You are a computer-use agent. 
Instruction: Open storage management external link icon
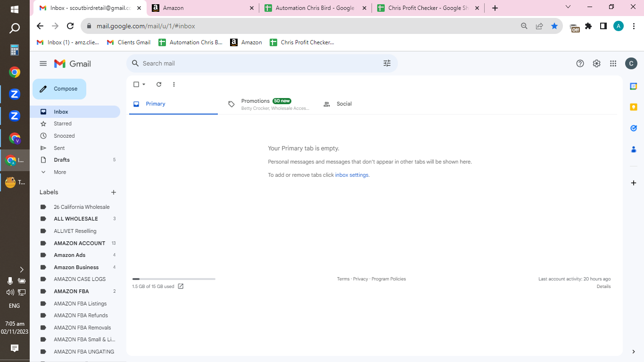(x=181, y=286)
